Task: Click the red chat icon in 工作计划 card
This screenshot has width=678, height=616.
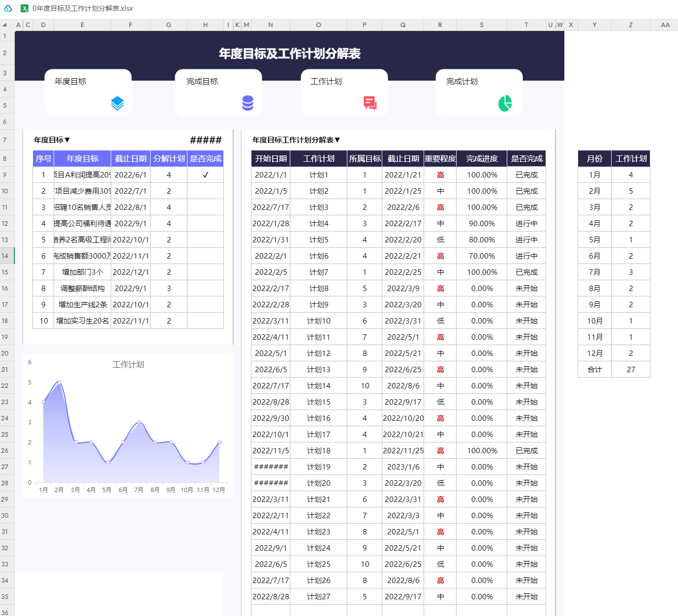Action: (370, 103)
